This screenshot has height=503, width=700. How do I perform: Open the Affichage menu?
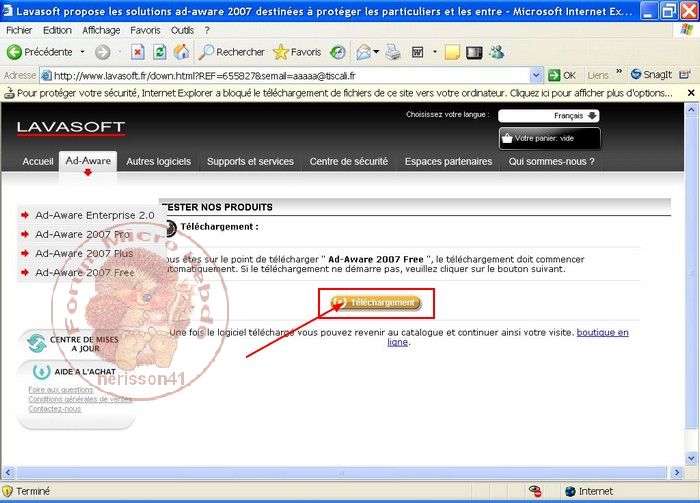click(101, 30)
